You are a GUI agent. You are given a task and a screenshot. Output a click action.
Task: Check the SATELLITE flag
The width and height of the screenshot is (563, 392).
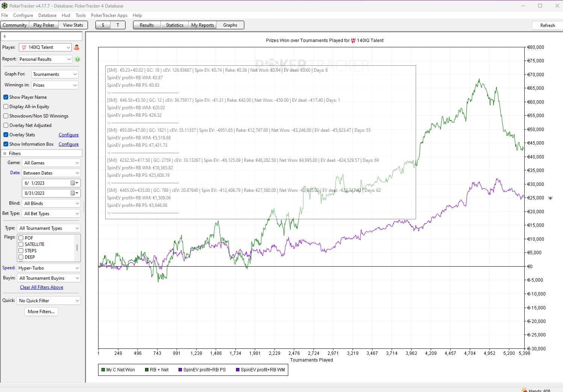click(21, 244)
